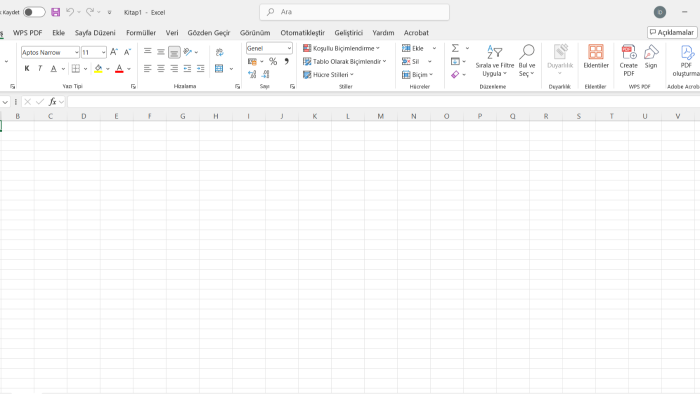Expand the Name Box dropdown arrow
This screenshot has height=394, width=700.
5,102
